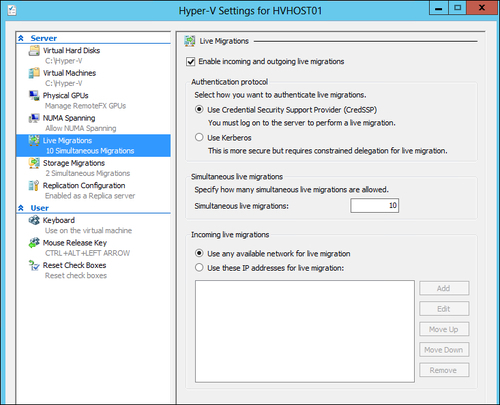Uncheck Enable incoming and outgoing live migrations
The height and width of the screenshot is (405, 500).
click(191, 62)
